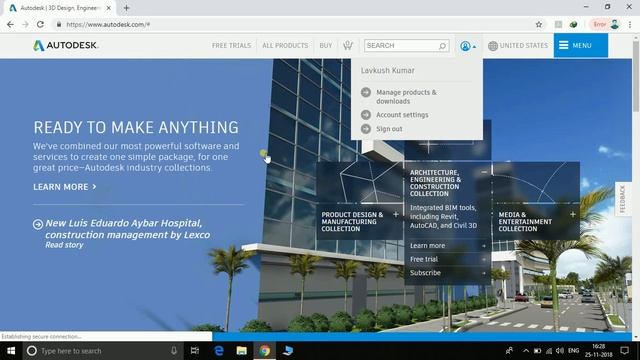Click the taskbar clock and date
Viewport: 640px width, 360px height.
(x=599, y=351)
